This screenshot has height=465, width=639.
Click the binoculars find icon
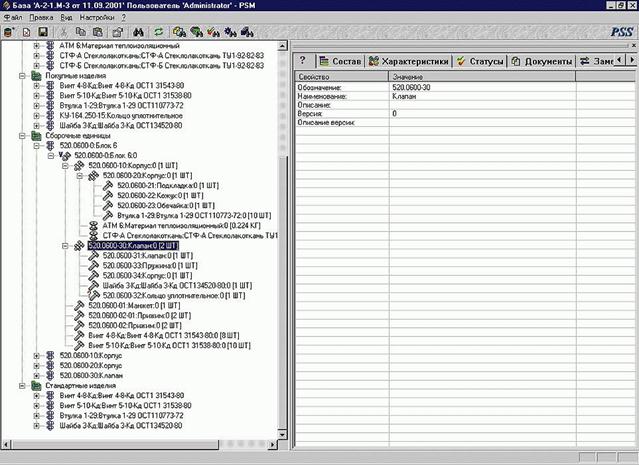138,32
